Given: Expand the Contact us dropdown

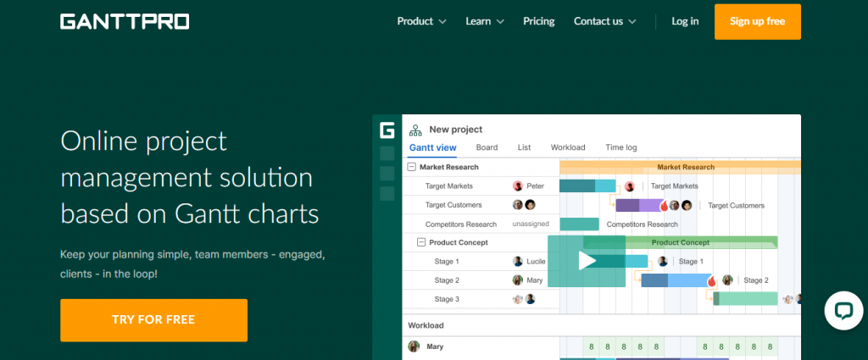Looking at the screenshot, I should 604,21.
